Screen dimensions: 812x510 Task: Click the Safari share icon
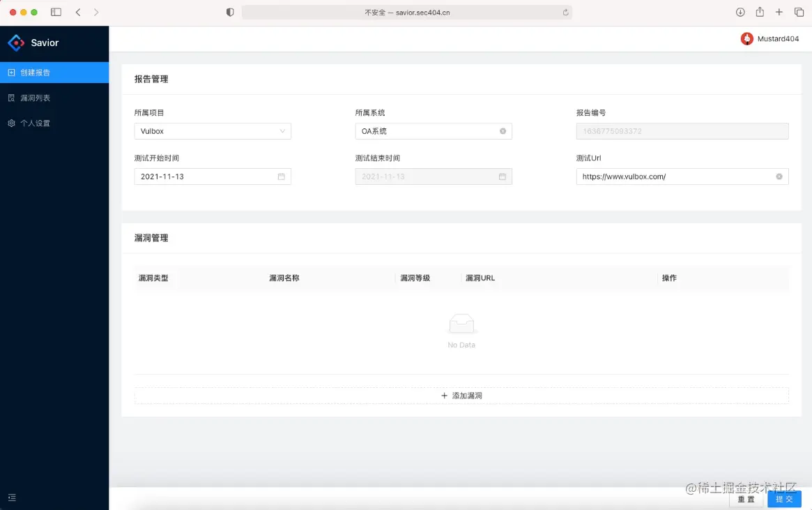(x=760, y=11)
